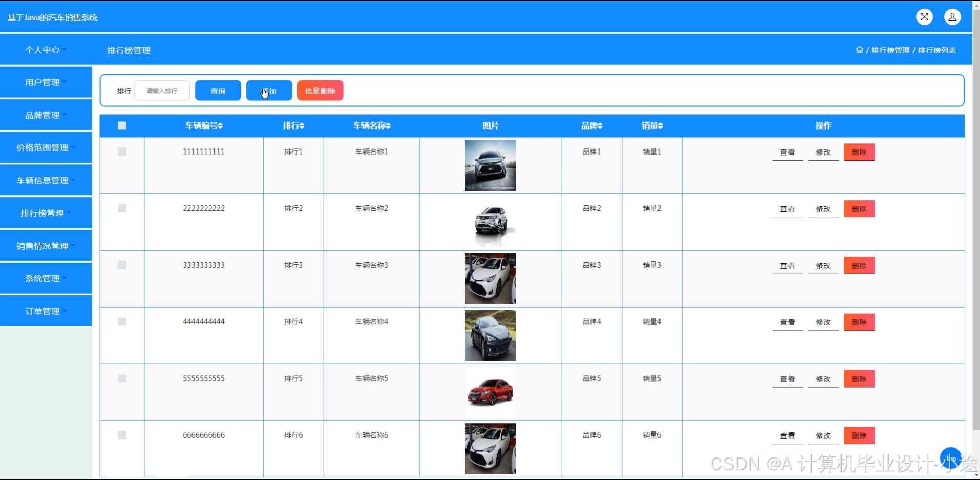Click the home icon in breadcrumb

(x=859, y=50)
